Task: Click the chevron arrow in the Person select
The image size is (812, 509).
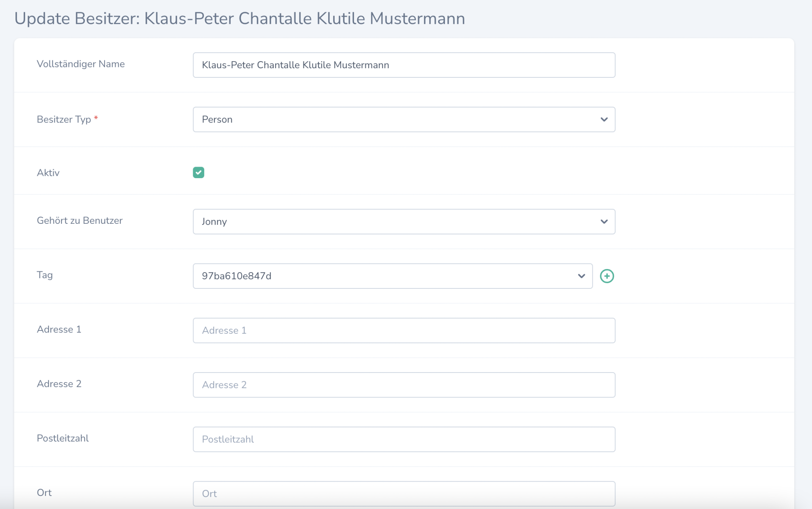Action: 604,119
